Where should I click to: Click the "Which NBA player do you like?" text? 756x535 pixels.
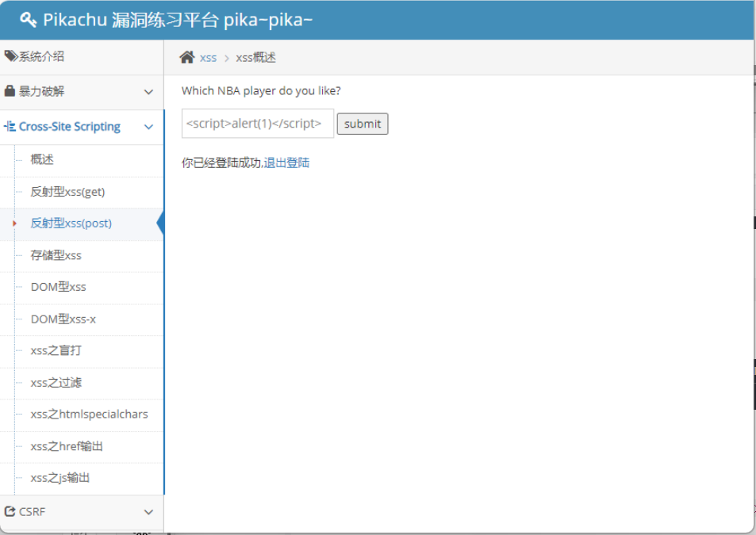[x=261, y=90]
